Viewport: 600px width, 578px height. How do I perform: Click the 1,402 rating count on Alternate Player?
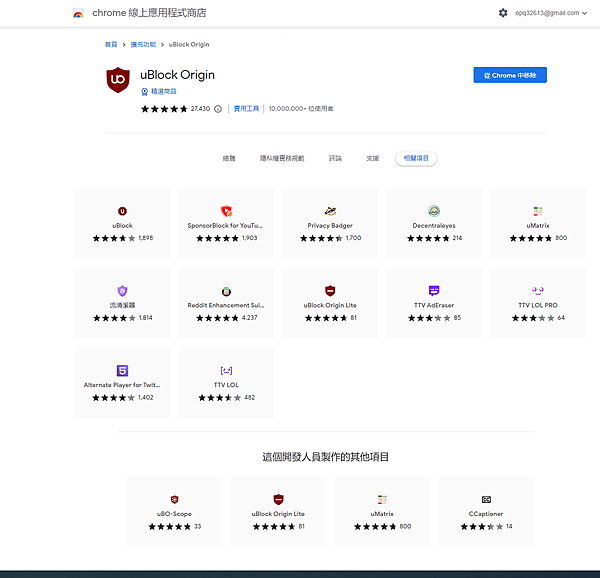146,398
